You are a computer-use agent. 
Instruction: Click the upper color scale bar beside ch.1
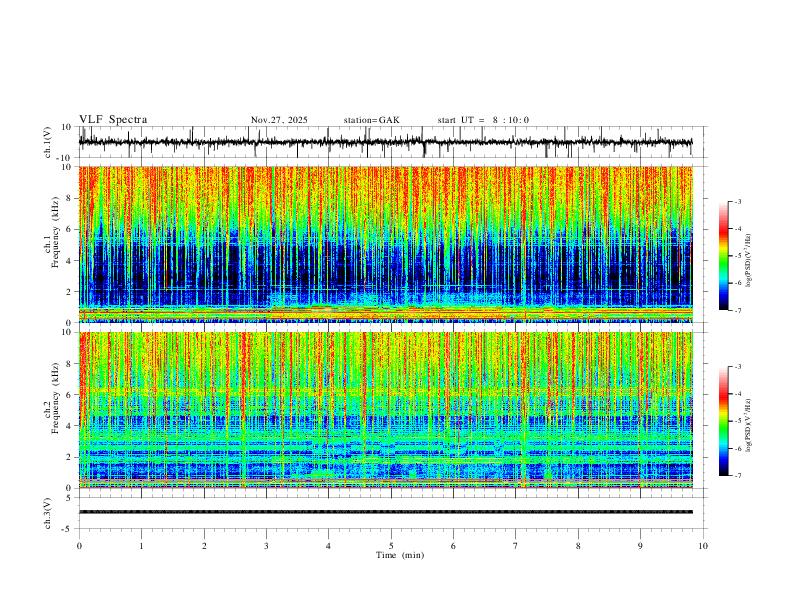click(723, 256)
